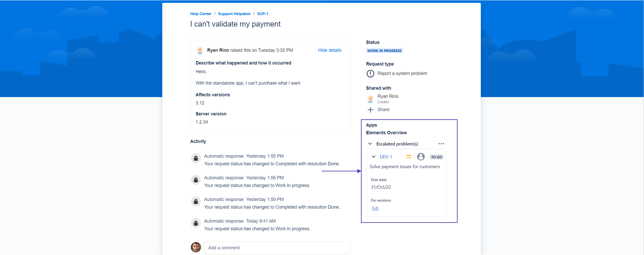
Task: Click the plus icon next to Share
Action: pos(370,110)
